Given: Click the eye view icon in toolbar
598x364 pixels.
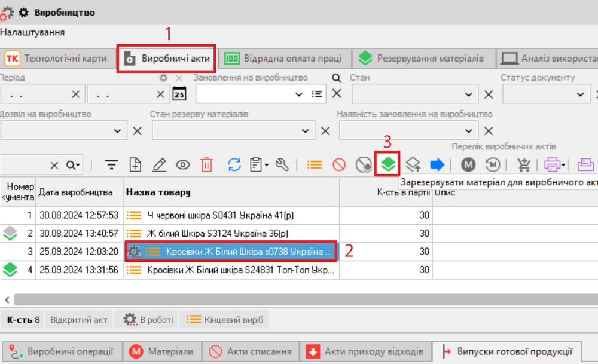Looking at the screenshot, I should 182,165.
